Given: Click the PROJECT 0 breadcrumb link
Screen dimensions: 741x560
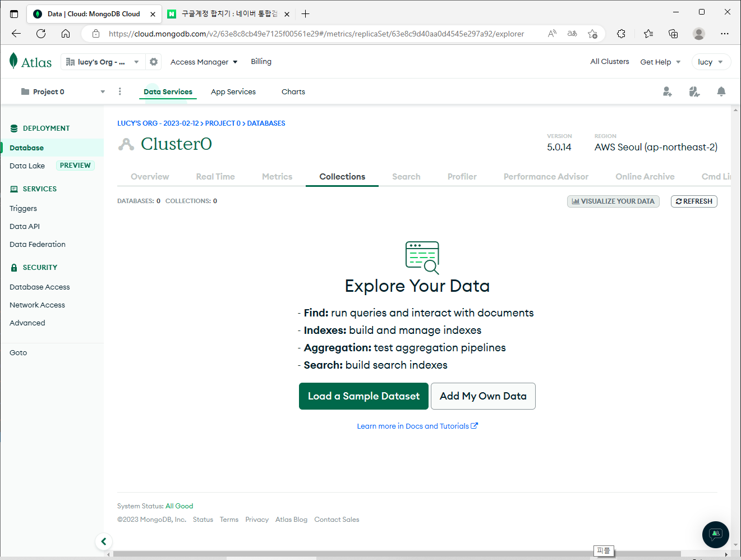Looking at the screenshot, I should tap(223, 123).
